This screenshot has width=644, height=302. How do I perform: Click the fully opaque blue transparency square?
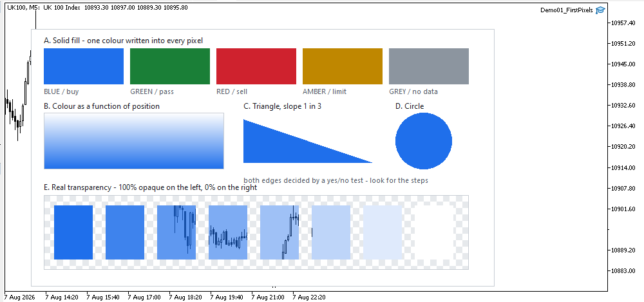73,232
